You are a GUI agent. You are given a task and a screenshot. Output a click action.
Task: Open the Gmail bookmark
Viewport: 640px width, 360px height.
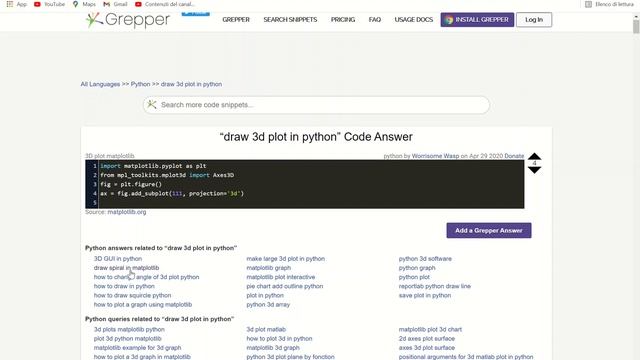pos(115,4)
